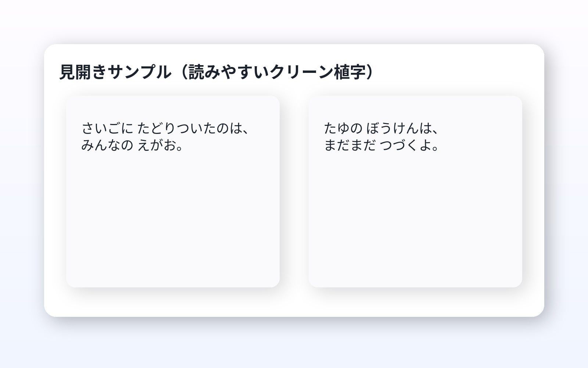Click the word みんなの on the left page
Viewport: 588px width, 368px height.
[107, 145]
